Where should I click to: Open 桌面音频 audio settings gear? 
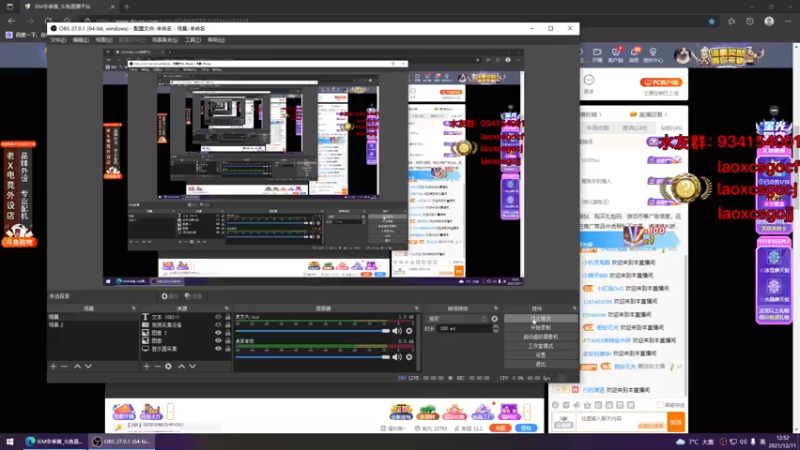pos(409,357)
